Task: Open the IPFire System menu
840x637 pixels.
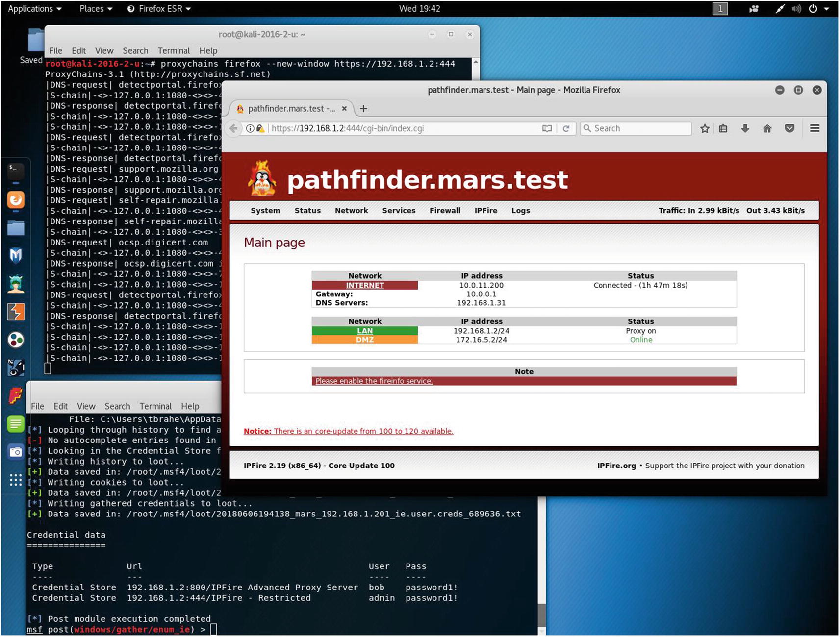Action: click(265, 211)
